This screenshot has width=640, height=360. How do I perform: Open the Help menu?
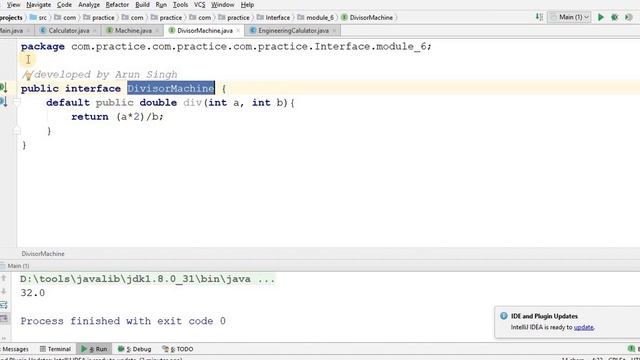(x=247, y=5)
